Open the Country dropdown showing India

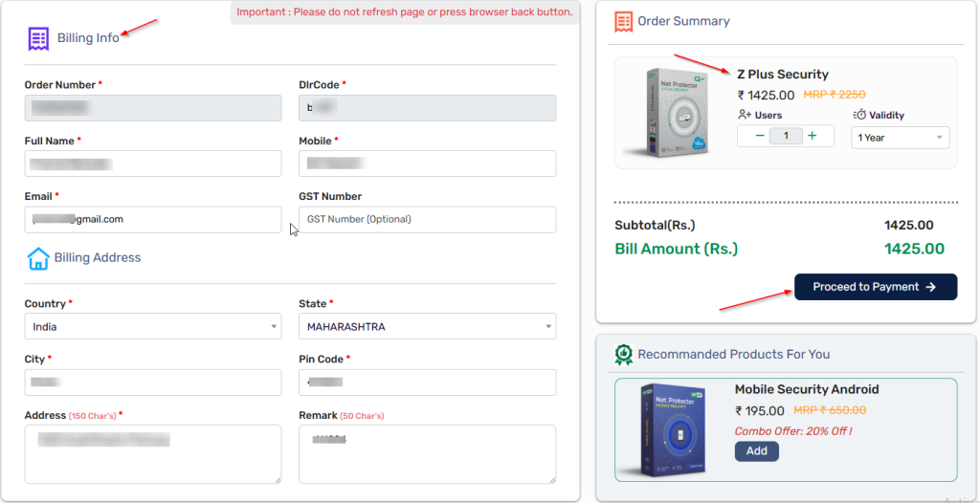[x=153, y=327]
